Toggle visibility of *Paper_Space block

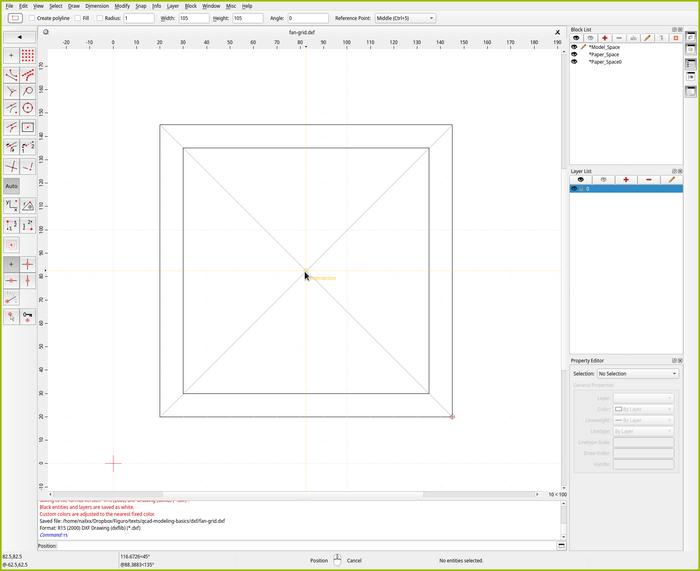coord(575,54)
